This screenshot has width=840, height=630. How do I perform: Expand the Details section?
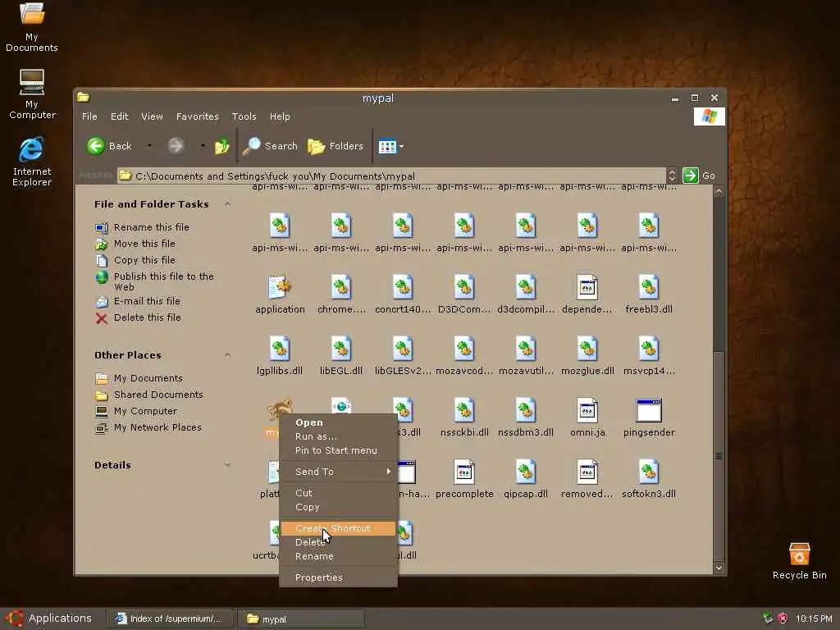click(227, 465)
